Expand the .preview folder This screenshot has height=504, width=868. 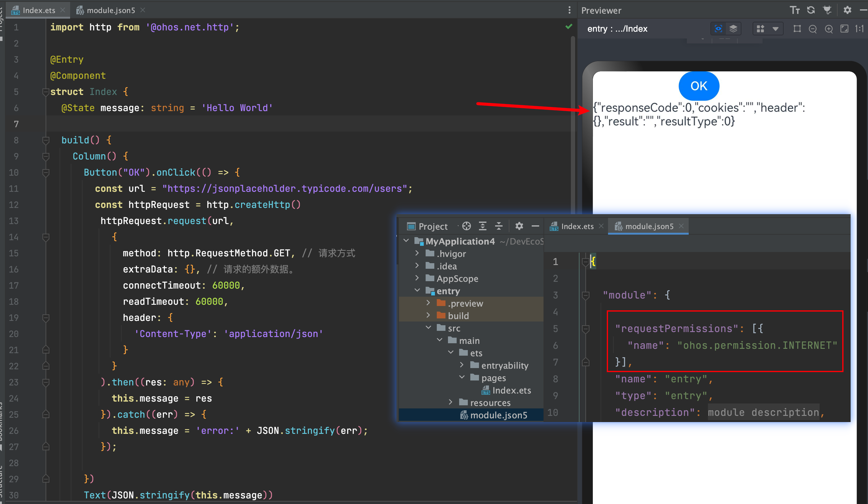pyautogui.click(x=428, y=303)
